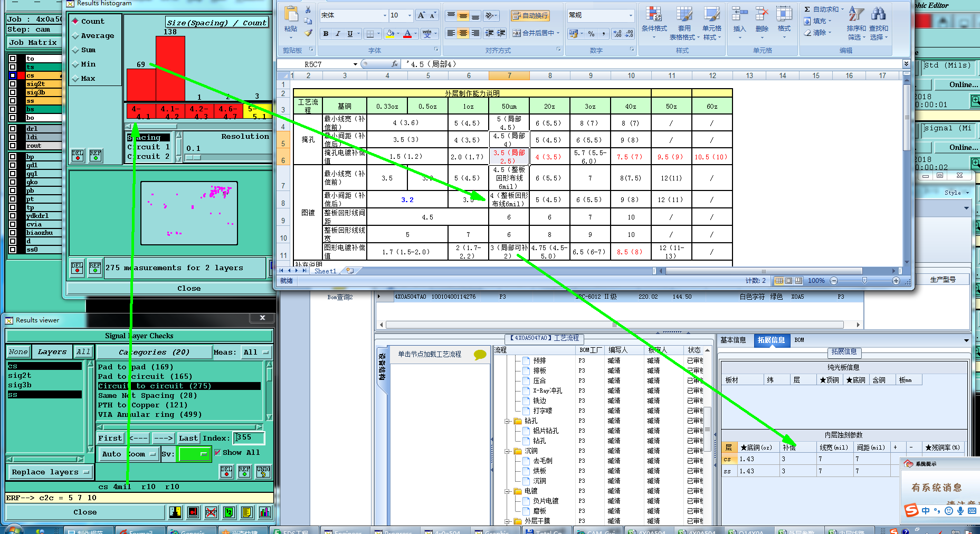
Task: Open the font size dropdown showing 10
Action: click(x=410, y=15)
